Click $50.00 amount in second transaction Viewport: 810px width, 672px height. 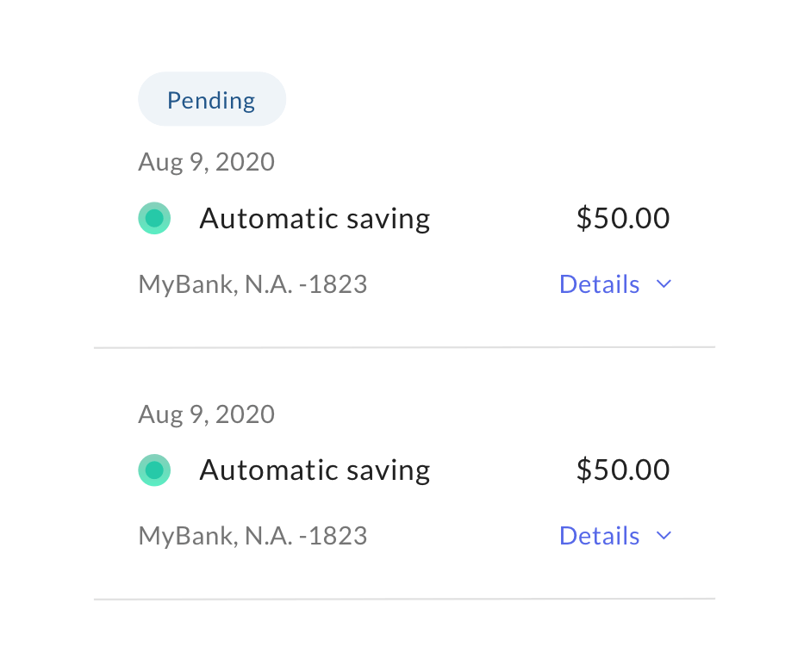(623, 470)
